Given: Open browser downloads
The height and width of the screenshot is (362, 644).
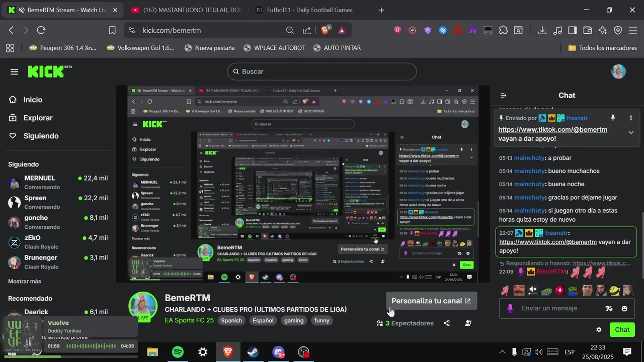Looking at the screenshot, I should 542,30.
